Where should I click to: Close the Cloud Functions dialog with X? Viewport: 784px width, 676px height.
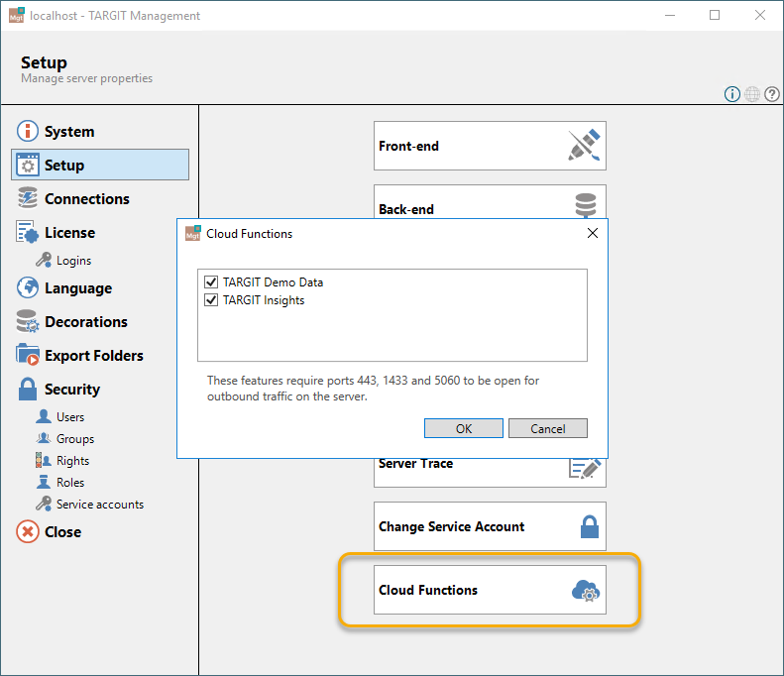(x=593, y=233)
